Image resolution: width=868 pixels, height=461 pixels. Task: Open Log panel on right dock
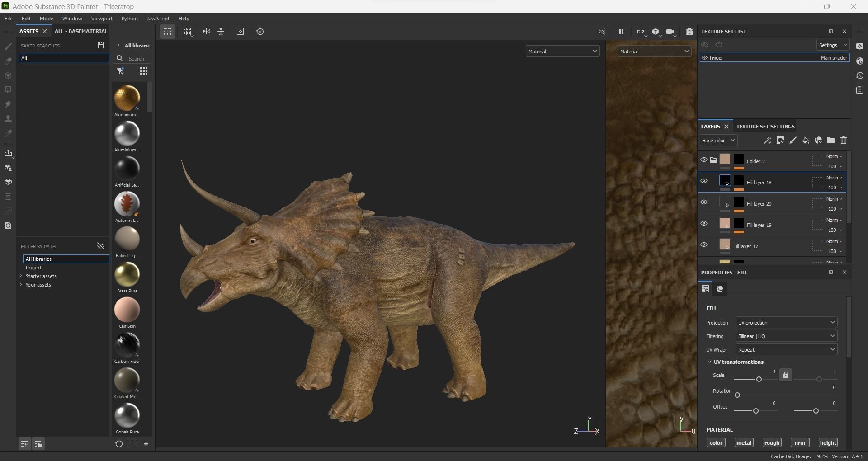(860, 90)
